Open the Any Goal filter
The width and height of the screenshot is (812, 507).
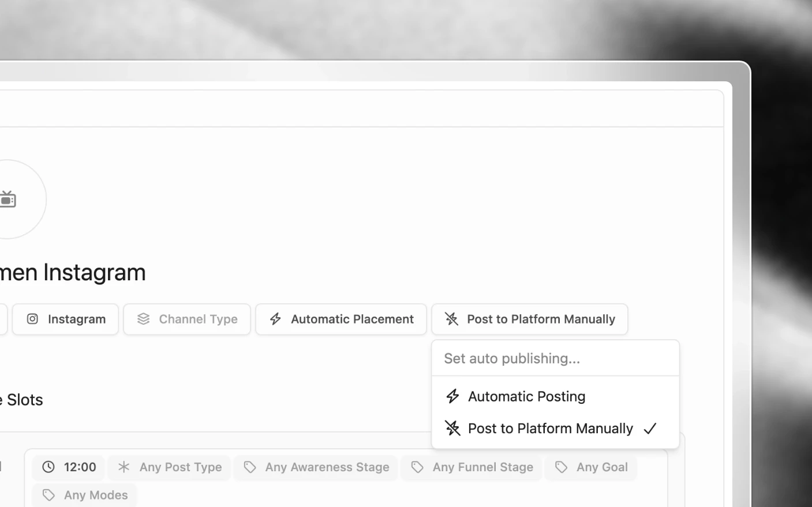(x=591, y=467)
